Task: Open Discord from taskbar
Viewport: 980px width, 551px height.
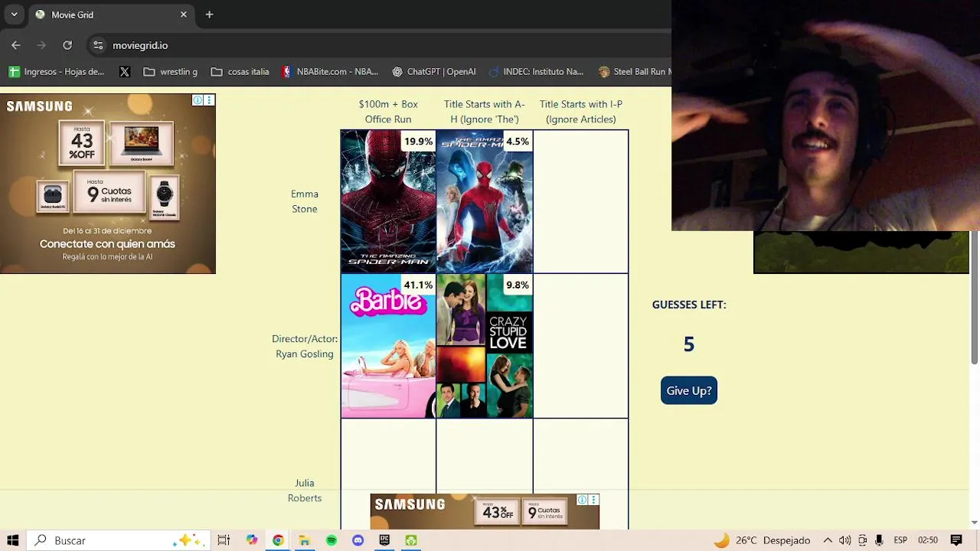Action: pyautogui.click(x=358, y=540)
